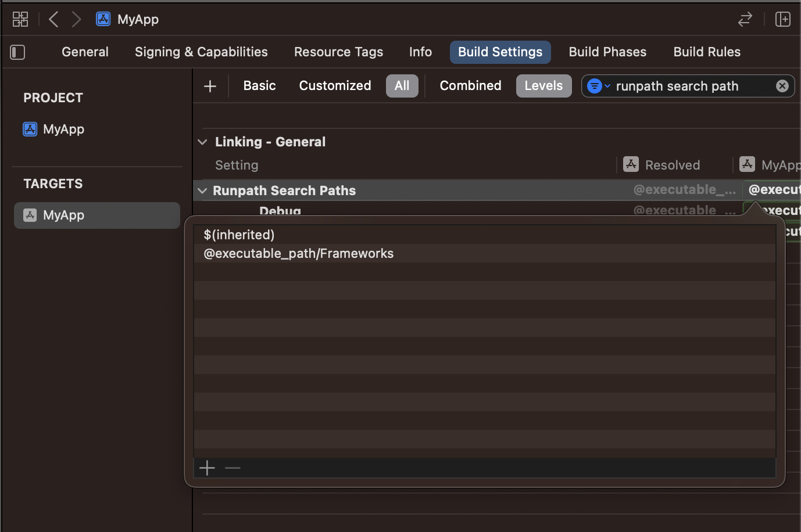The height and width of the screenshot is (532, 801).
Task: Show All build settings
Action: [402, 86]
